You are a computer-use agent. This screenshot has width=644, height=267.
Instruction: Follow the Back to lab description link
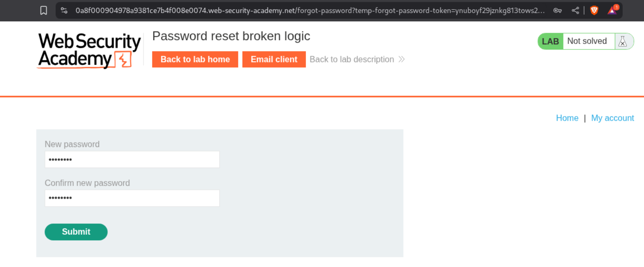click(352, 59)
